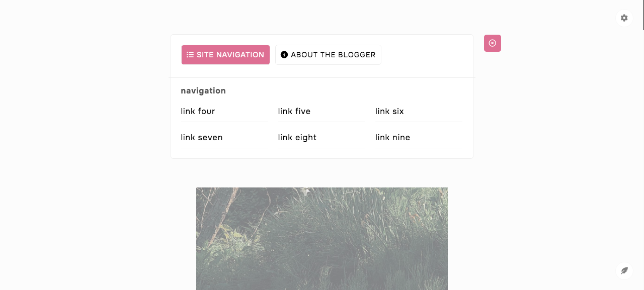Screen dimensions: 644x290
Task: Open link four
Action: coord(198,111)
